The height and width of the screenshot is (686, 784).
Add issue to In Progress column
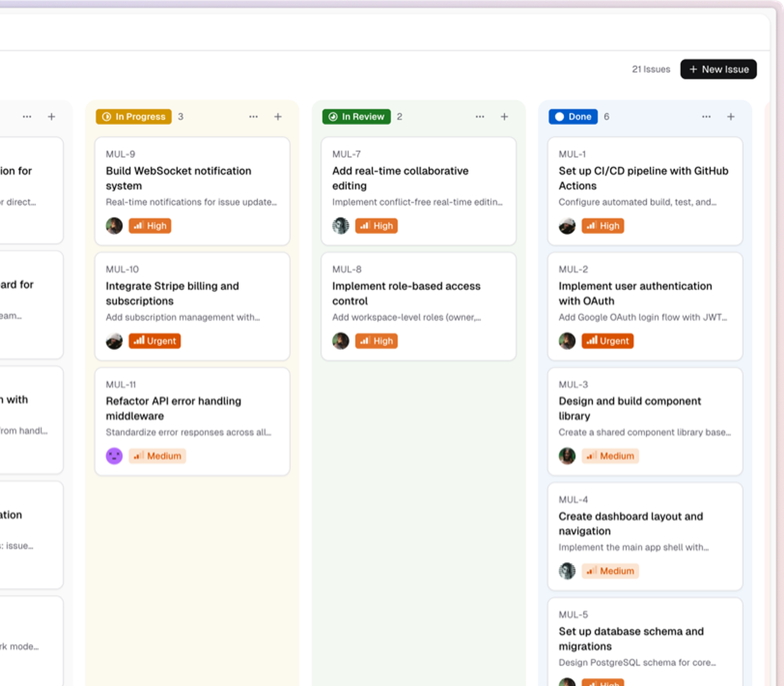click(278, 117)
